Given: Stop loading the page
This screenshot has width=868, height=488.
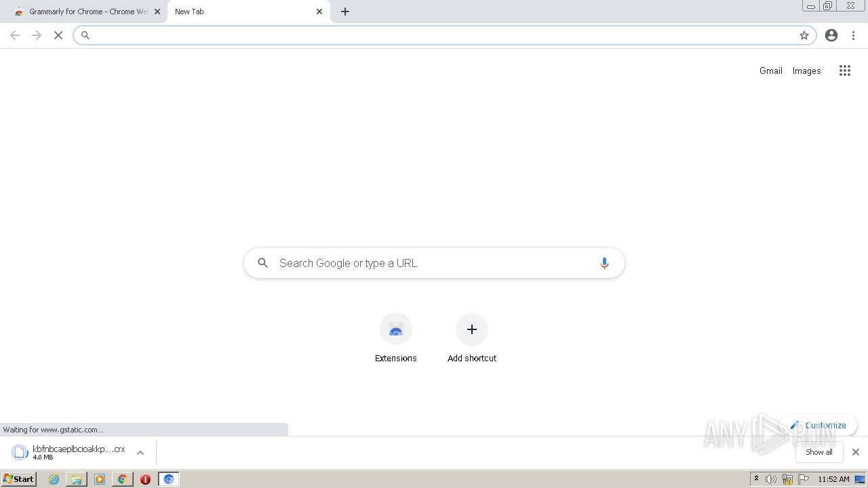Looking at the screenshot, I should coord(58,35).
